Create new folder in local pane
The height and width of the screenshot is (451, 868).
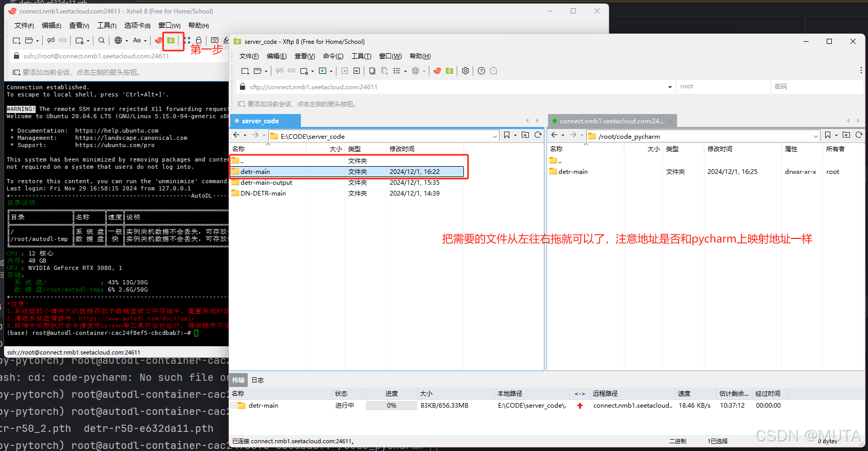[525, 135]
